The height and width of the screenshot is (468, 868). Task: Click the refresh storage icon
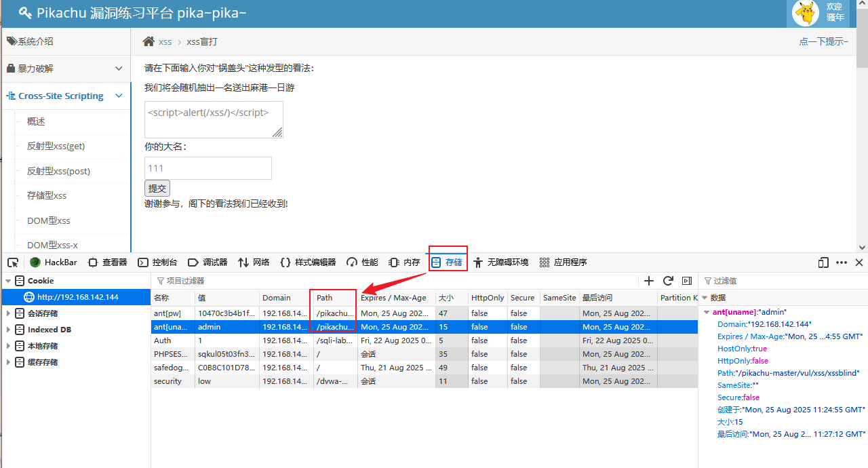pyautogui.click(x=668, y=281)
